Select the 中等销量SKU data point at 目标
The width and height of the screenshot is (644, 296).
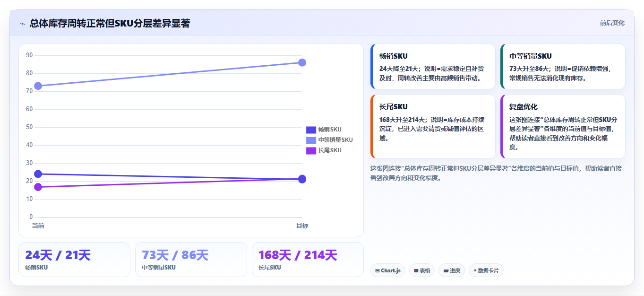302,62
